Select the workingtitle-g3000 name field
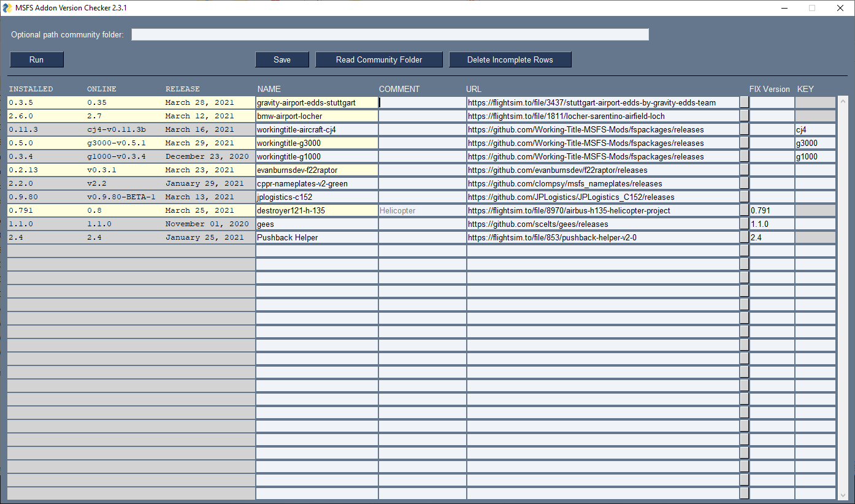Viewport: 855px width, 504px height. (x=316, y=143)
